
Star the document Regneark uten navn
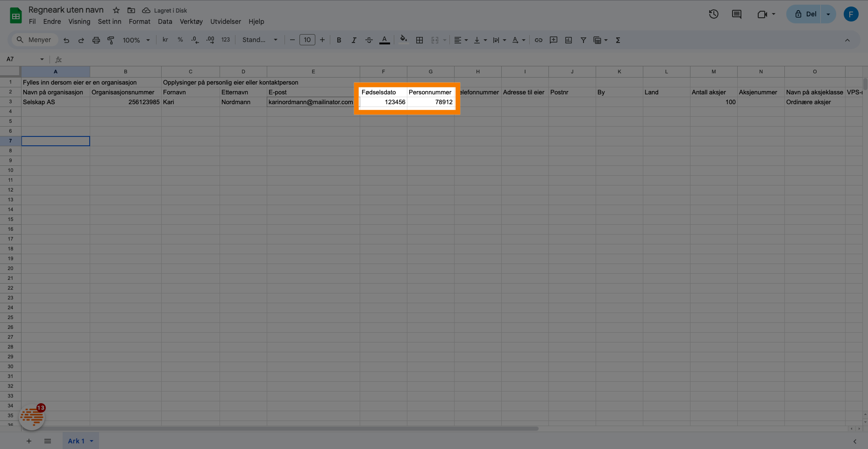click(x=116, y=10)
